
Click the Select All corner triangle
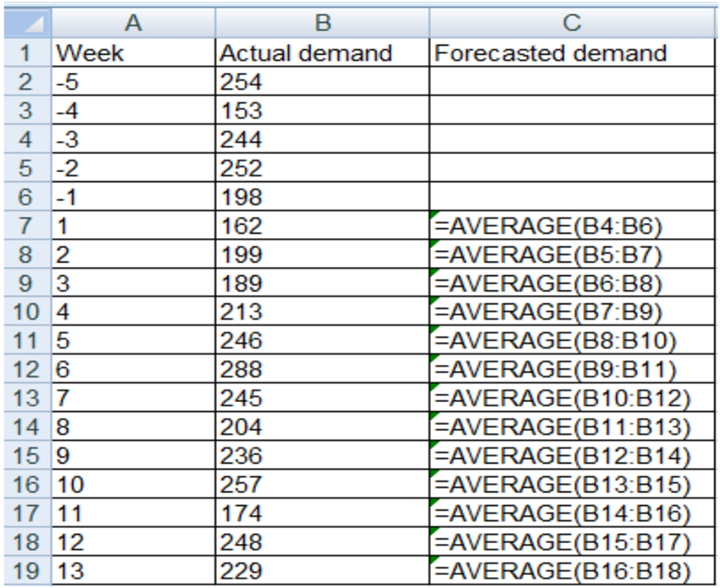[x=27, y=24]
